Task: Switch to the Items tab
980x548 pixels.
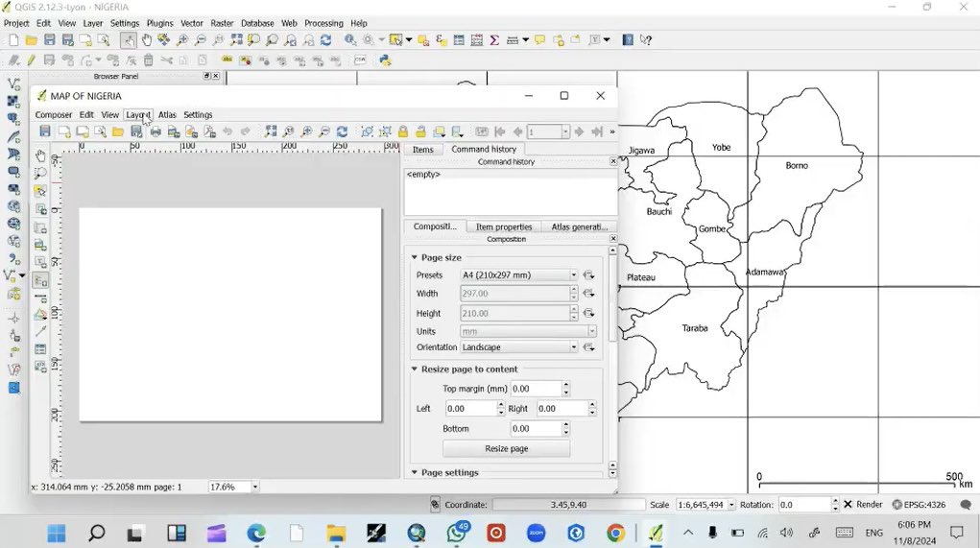Action: tap(422, 150)
